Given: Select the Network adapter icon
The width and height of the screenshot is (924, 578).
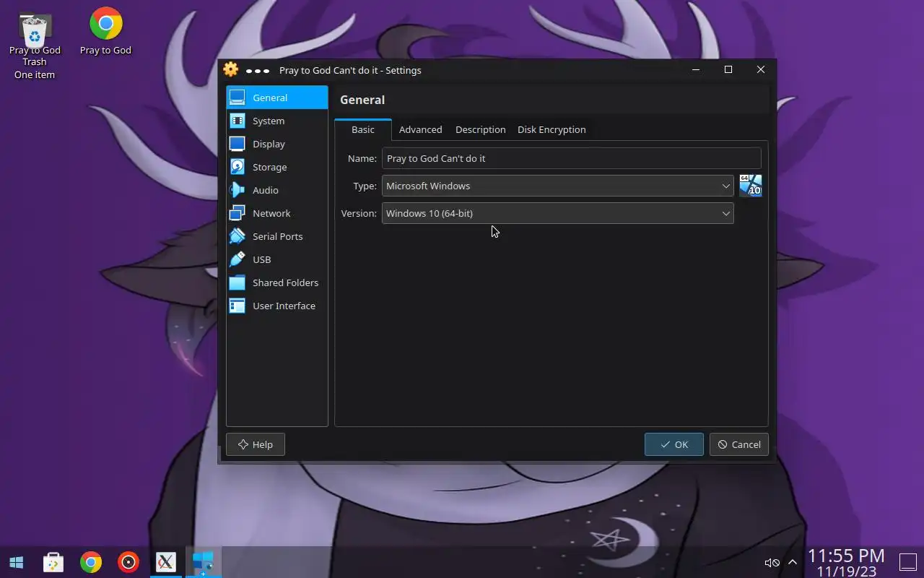Looking at the screenshot, I should [237, 213].
